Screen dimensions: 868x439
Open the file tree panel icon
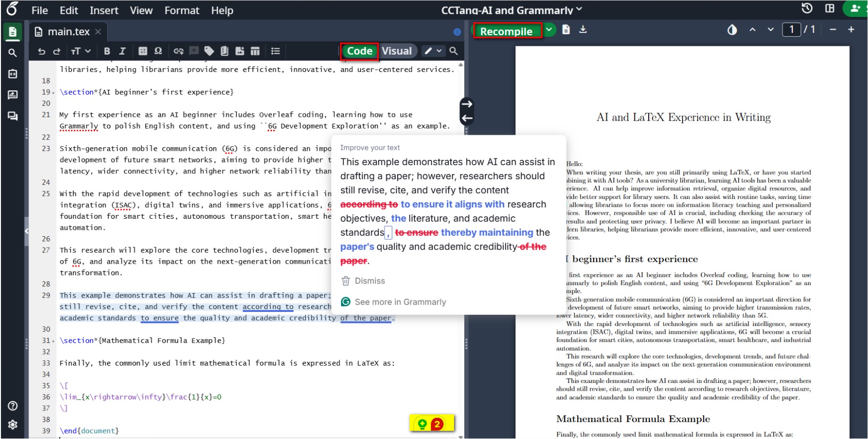click(x=13, y=32)
